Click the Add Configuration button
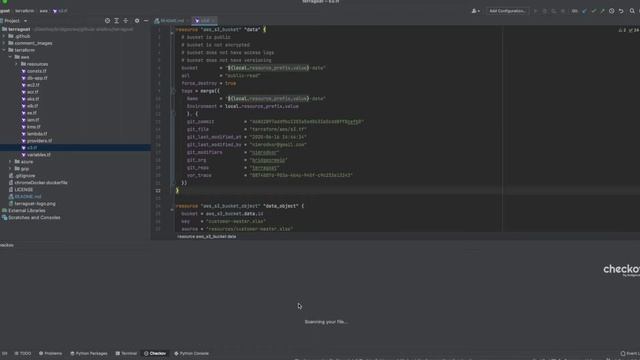Image resolution: width=640 pixels, height=360 pixels. click(507, 11)
